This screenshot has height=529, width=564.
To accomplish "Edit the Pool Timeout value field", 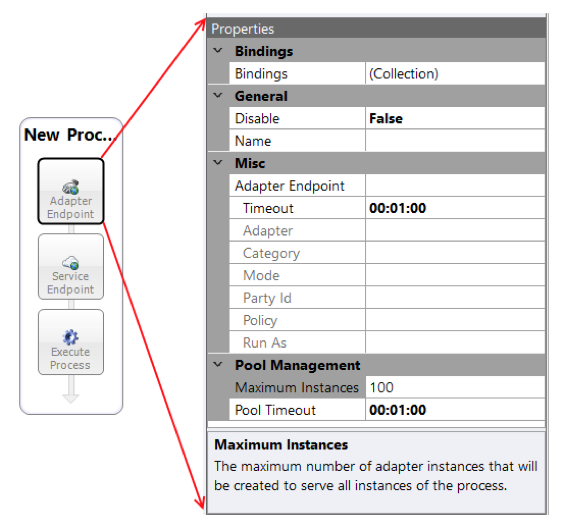I will pos(455,410).
